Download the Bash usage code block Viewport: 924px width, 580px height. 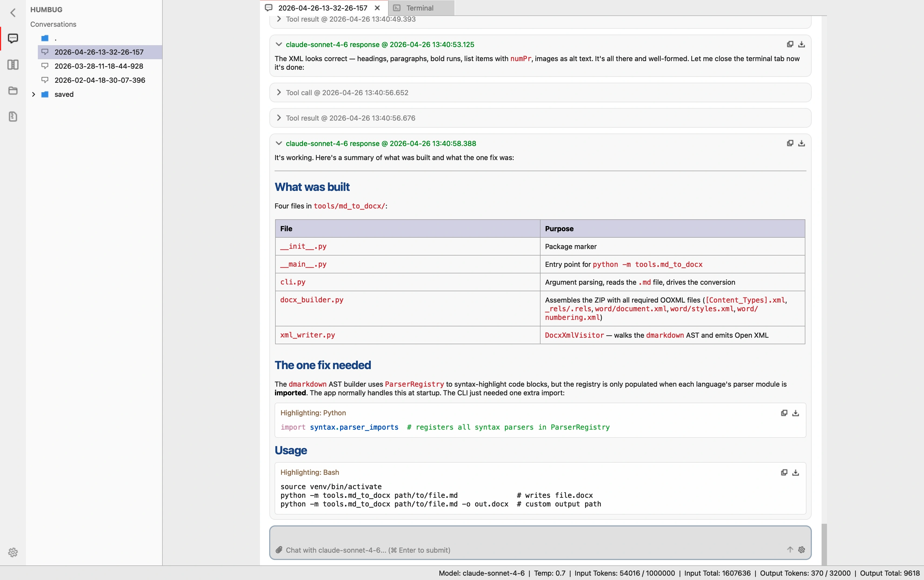click(x=796, y=472)
